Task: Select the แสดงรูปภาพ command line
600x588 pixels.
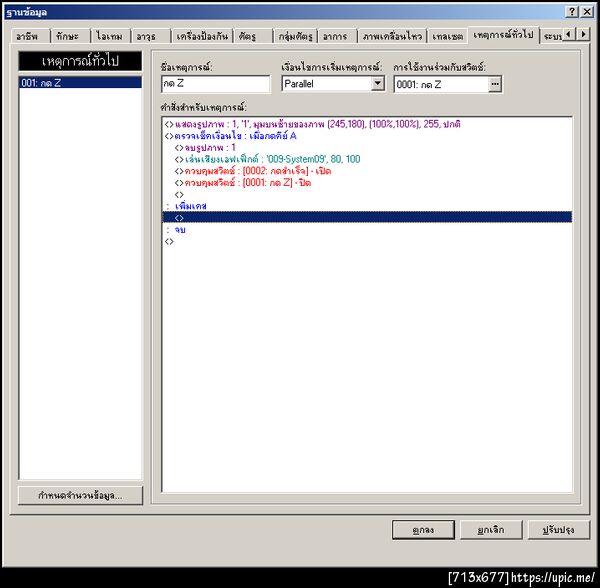Action: pyautogui.click(x=367, y=124)
